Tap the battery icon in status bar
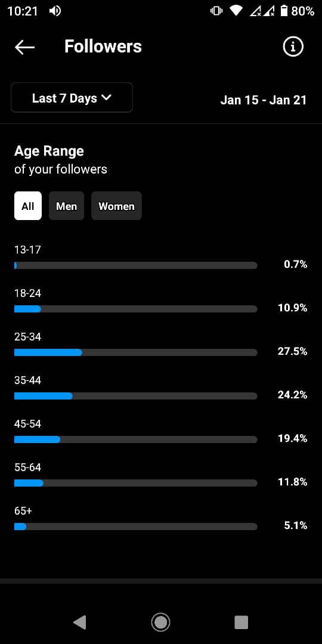Screen dimensions: 322x644 pyautogui.click(x=284, y=11)
